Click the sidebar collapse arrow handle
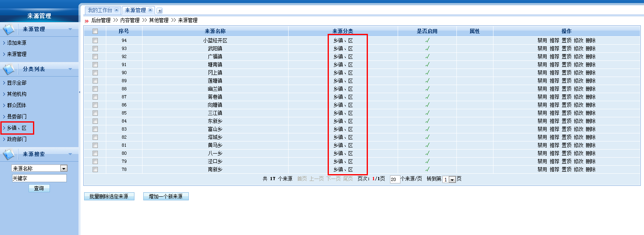Image resolution: width=644 pixels, height=235 pixels. [80, 92]
